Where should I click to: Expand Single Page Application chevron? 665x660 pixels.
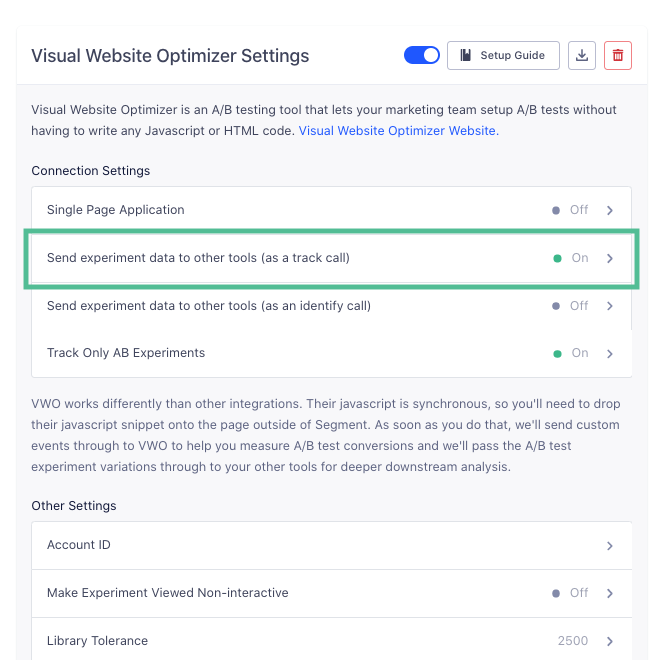(x=610, y=210)
